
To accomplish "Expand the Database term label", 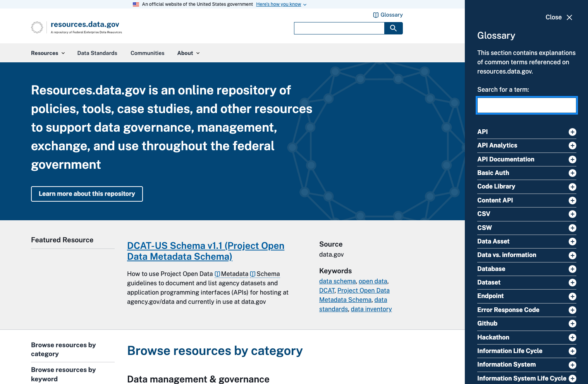I will coord(491,269).
